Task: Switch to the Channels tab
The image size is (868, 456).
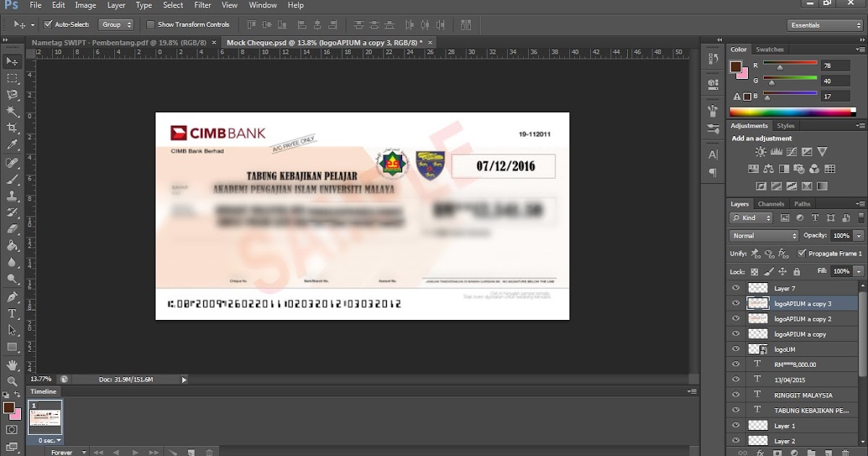Action: 771,203
